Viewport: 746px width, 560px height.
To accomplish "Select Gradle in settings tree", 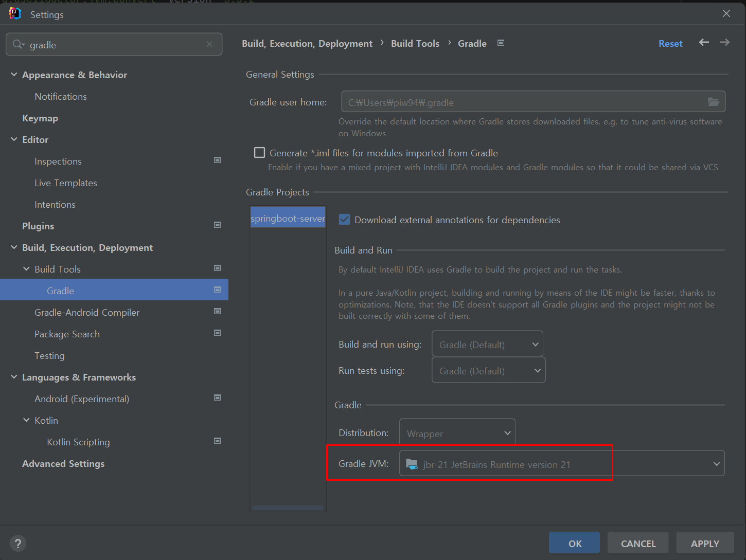I will 114,290.
